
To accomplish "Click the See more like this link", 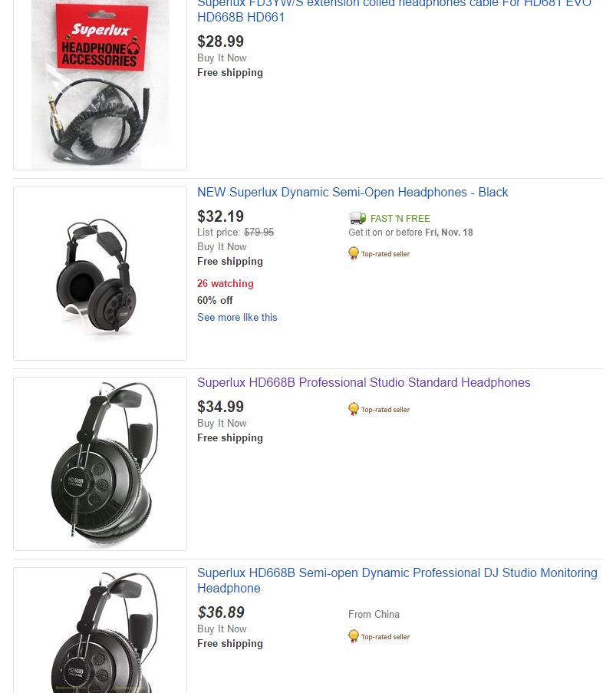I will (237, 317).
